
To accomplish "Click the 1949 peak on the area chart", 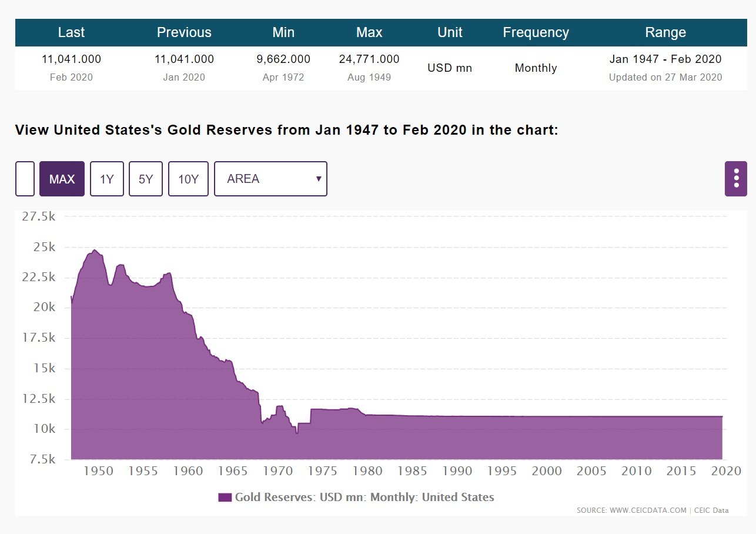I will pos(95,251).
